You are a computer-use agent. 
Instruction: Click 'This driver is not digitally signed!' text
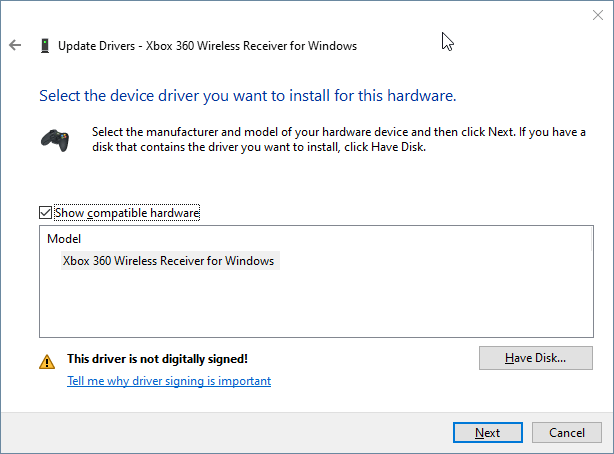157,359
